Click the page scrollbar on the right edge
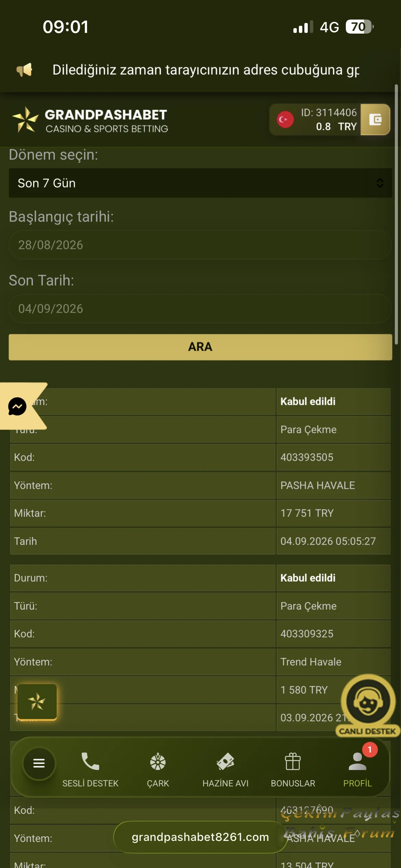The height and width of the screenshot is (868, 401). [x=396, y=214]
